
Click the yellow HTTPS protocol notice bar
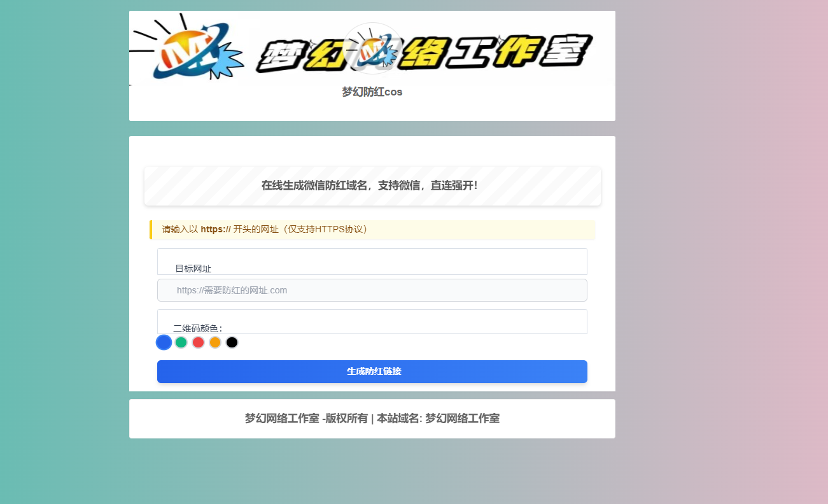372,230
